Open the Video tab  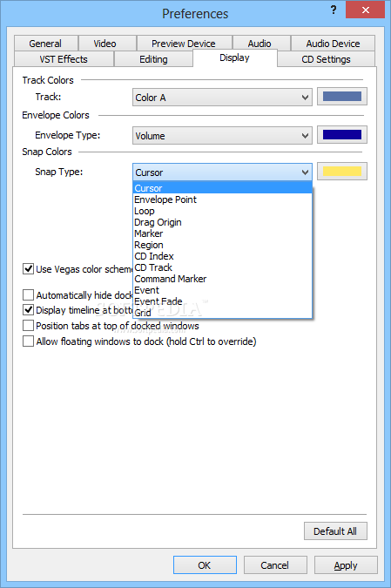coord(107,44)
